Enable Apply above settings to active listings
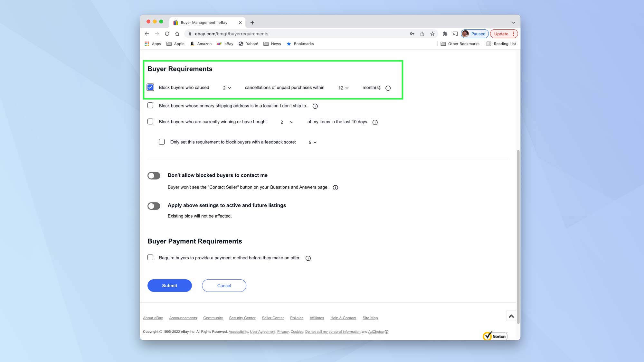This screenshot has width=644, height=362. 154,206
